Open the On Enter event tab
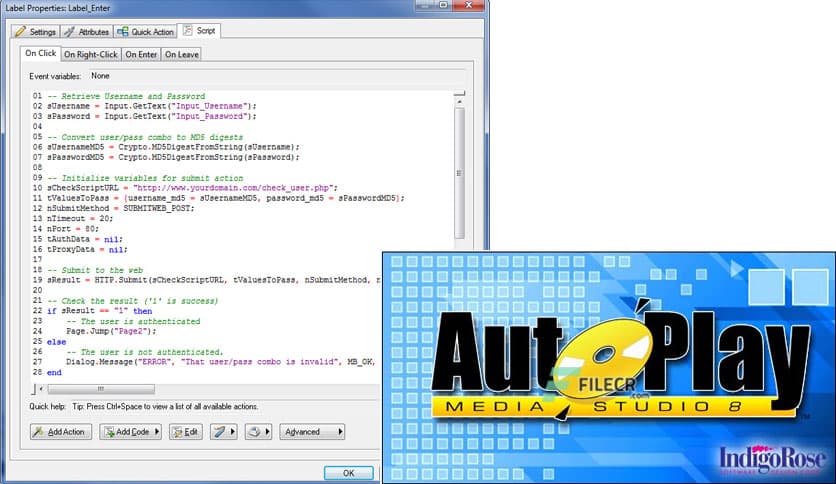 pyautogui.click(x=141, y=54)
